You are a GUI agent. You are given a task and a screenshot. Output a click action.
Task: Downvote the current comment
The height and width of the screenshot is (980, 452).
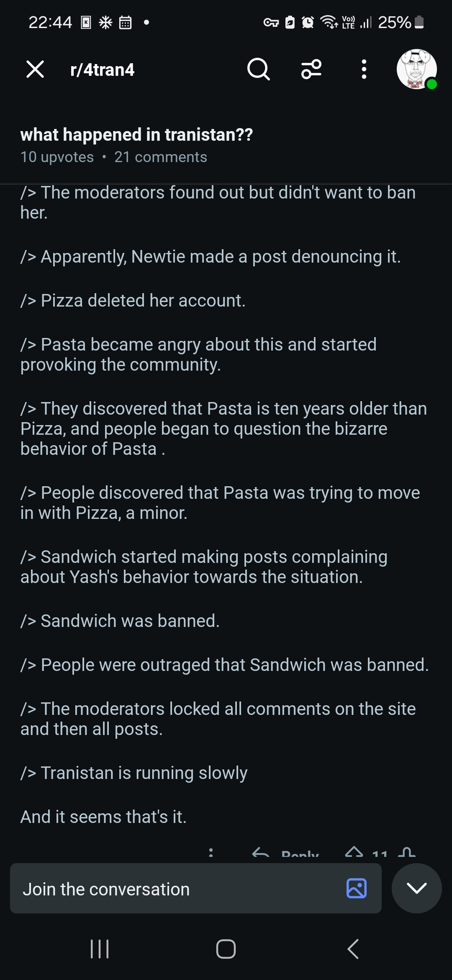pyautogui.click(x=407, y=853)
